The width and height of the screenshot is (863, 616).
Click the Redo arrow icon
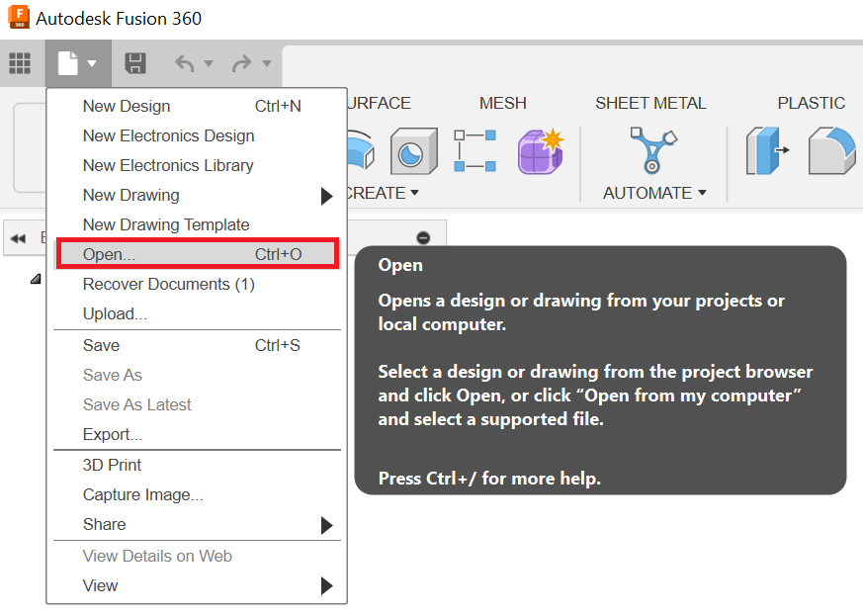click(241, 64)
